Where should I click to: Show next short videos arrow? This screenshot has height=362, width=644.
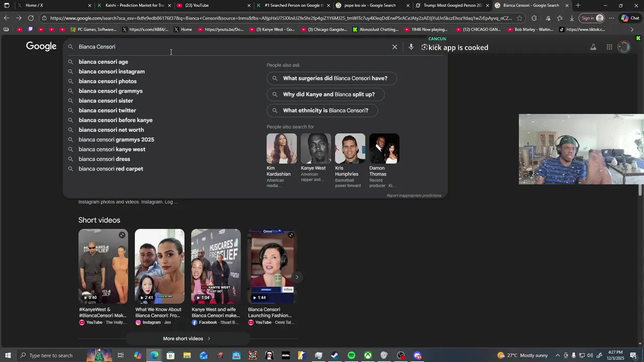click(297, 277)
